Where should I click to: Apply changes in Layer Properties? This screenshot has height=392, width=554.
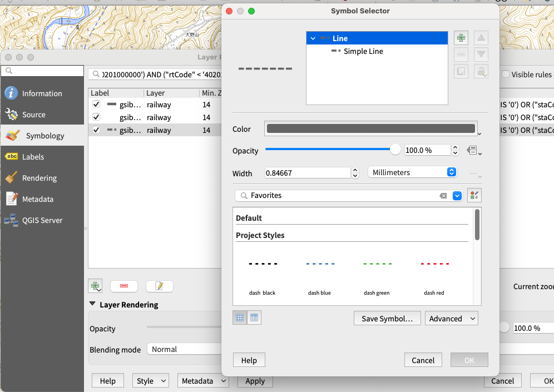255,381
